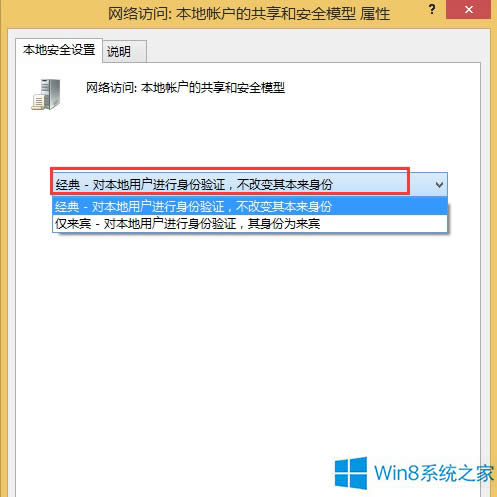497x497 pixels.
Task: Select the server policy icon
Action: tap(46, 94)
